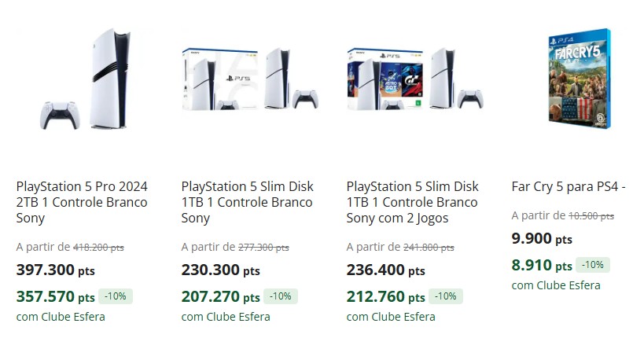The image size is (644, 338).
Task: Select the 212.760 pts discounted price
Action: click(x=385, y=297)
